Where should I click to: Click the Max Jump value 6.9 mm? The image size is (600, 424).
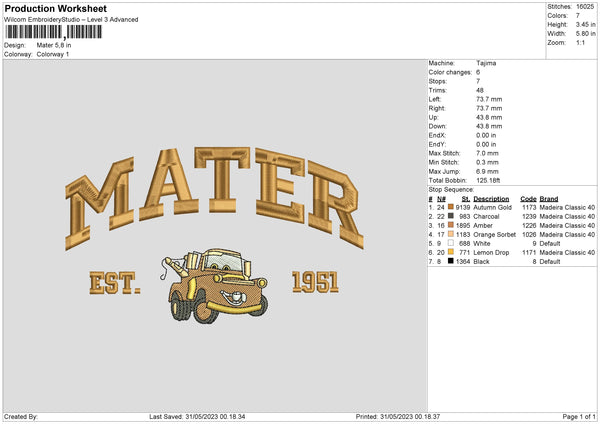pos(487,171)
